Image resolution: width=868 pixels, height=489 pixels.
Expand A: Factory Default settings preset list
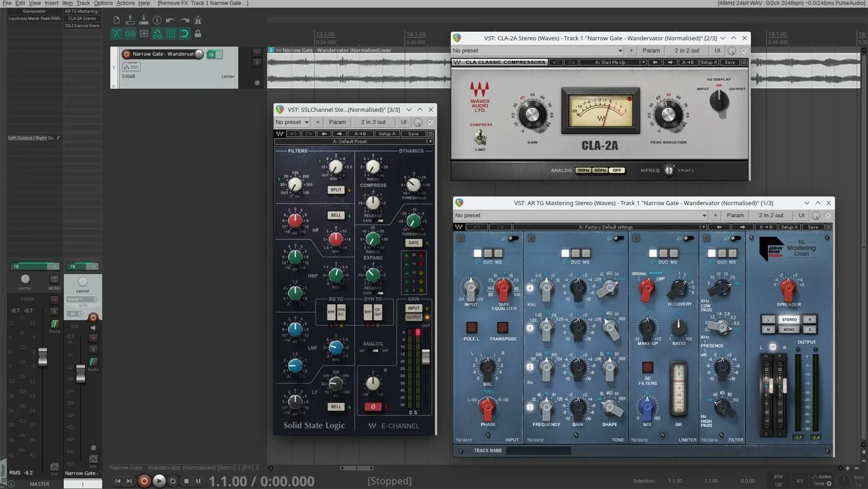tap(610, 227)
